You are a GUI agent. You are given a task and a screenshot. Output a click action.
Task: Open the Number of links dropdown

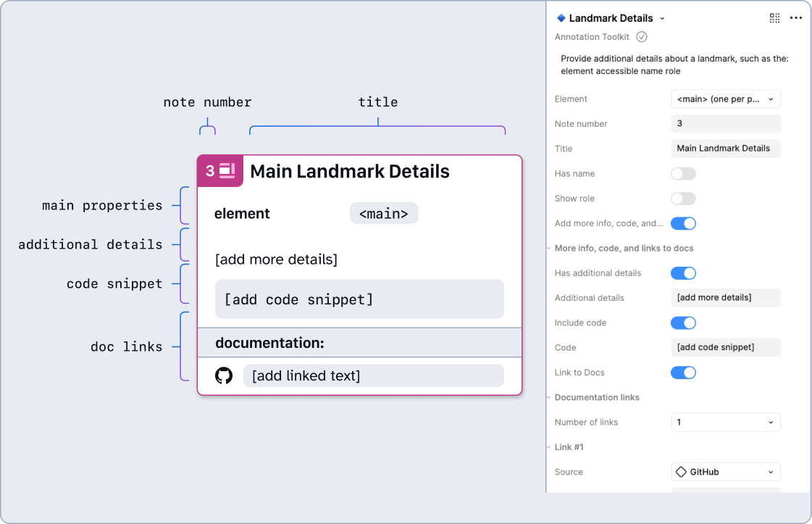(x=726, y=423)
